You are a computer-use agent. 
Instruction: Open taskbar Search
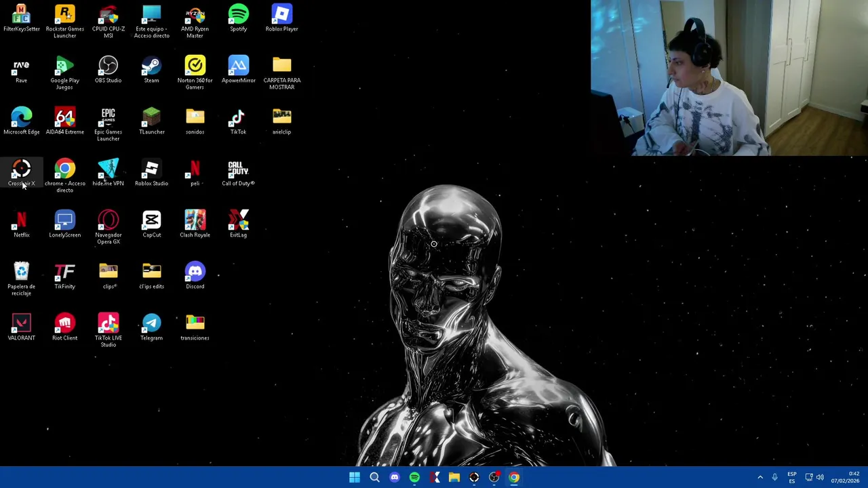(x=374, y=477)
